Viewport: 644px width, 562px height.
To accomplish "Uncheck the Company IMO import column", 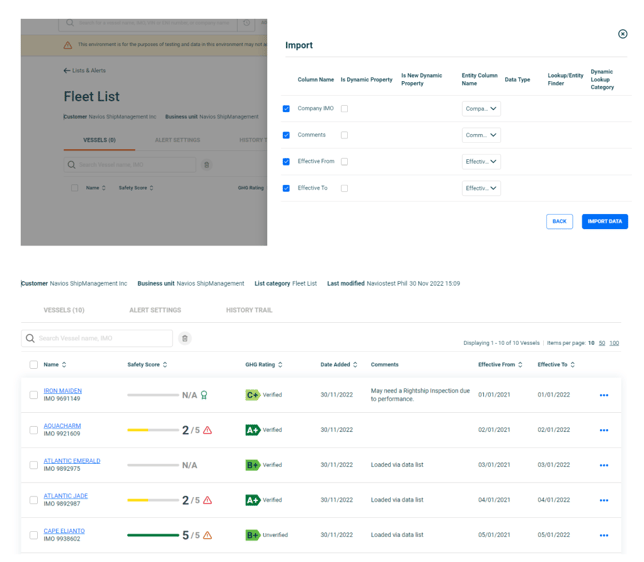I will click(286, 109).
